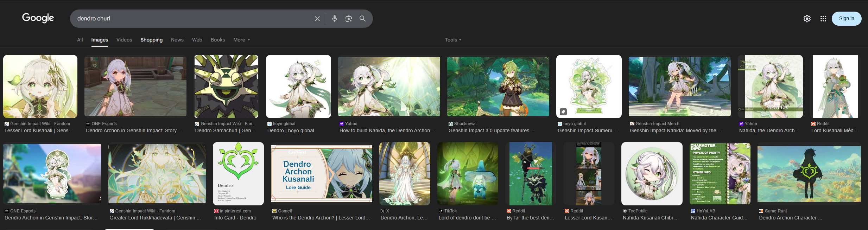Switch to the Videos tab

coord(124,40)
